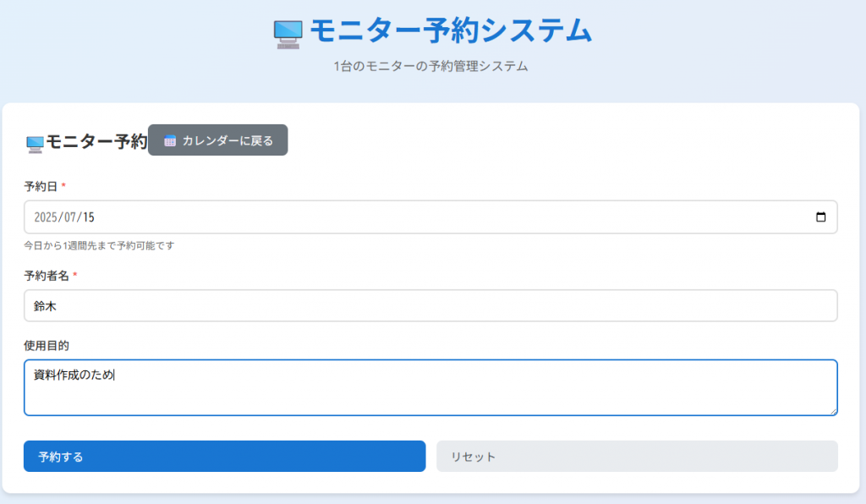Click inside the 使用目的 textarea

point(430,387)
